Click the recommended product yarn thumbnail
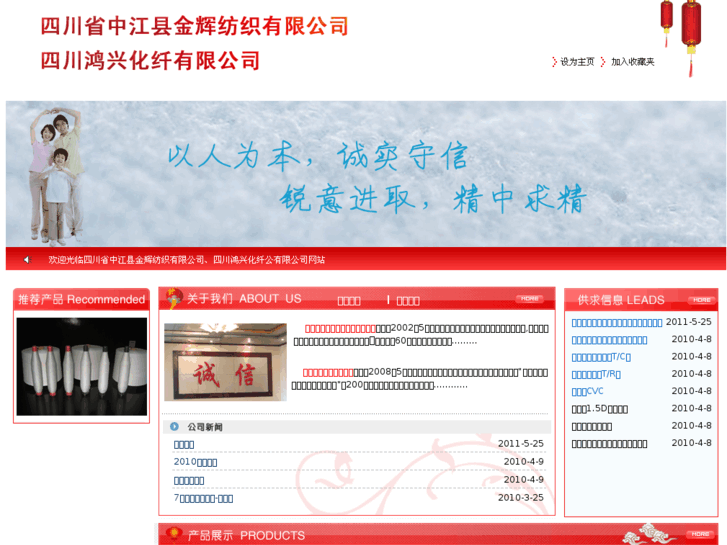This screenshot has height=545, width=727. click(82, 366)
